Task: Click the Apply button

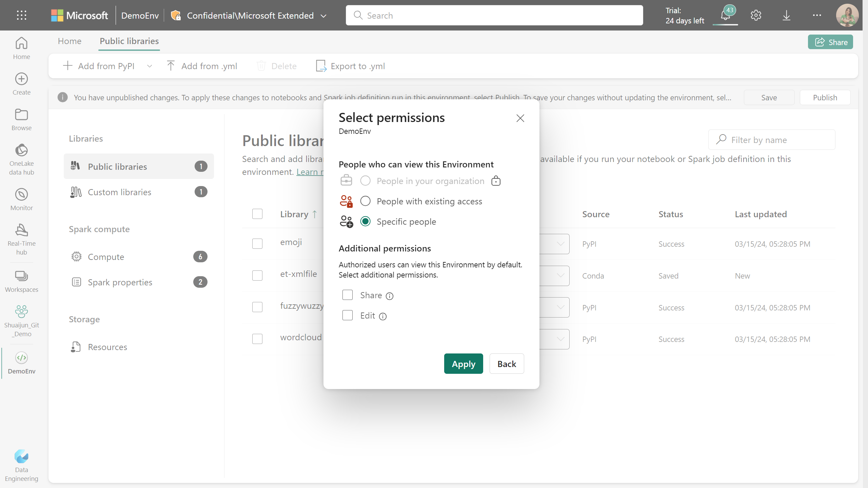Action: [x=464, y=364]
